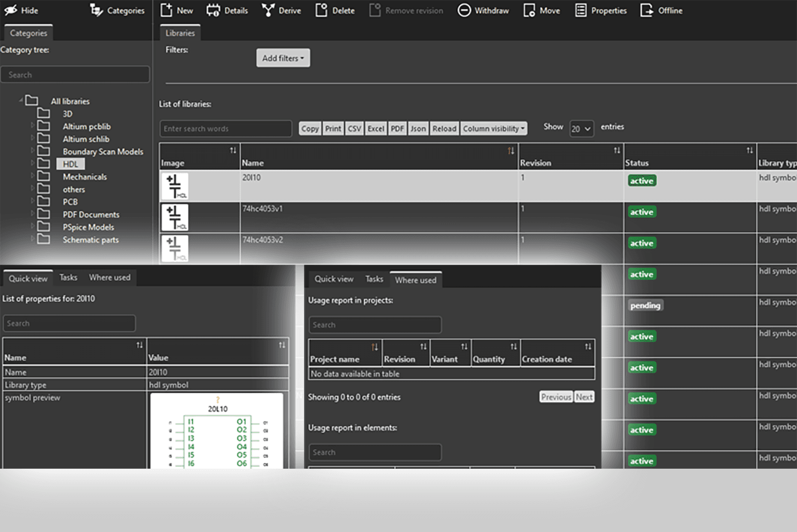Select the PSpice Models folder
This screenshot has height=532, width=797.
[x=88, y=227]
